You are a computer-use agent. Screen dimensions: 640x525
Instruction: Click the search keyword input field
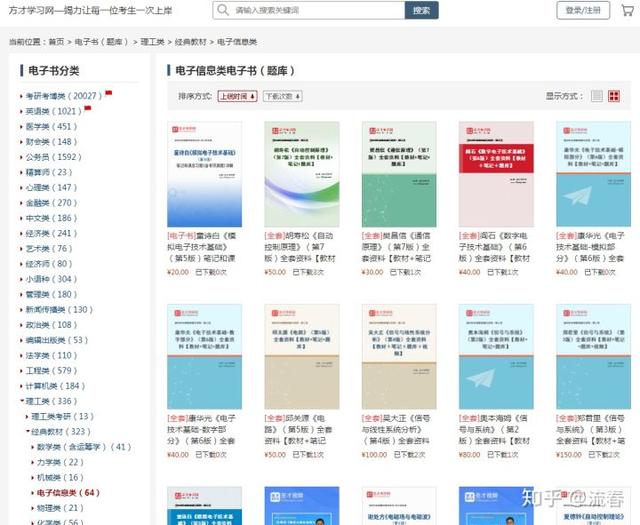[309, 10]
